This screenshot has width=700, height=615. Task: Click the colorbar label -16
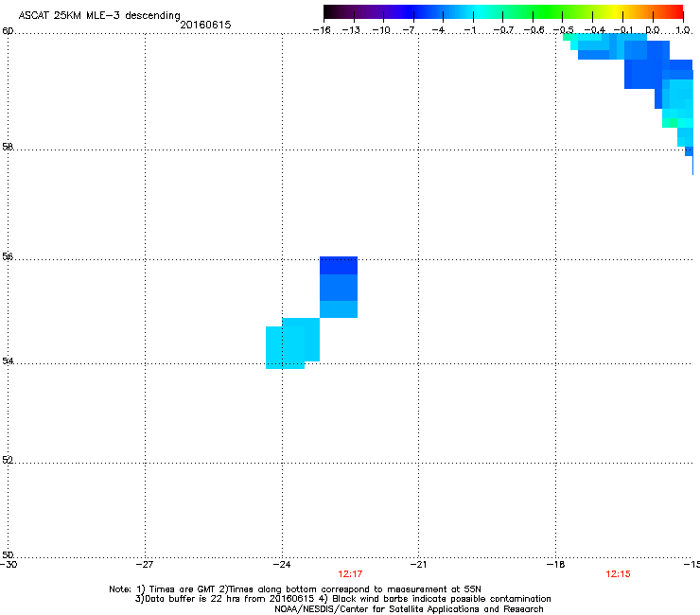tap(322, 30)
